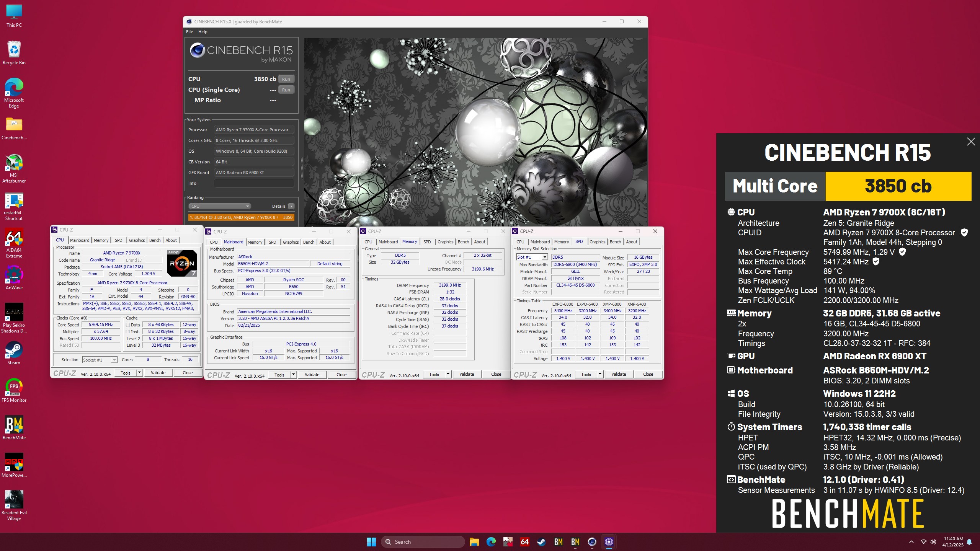Launch Play Sekiro Shadows Die shortcut
980x551 pixels.
14,318
